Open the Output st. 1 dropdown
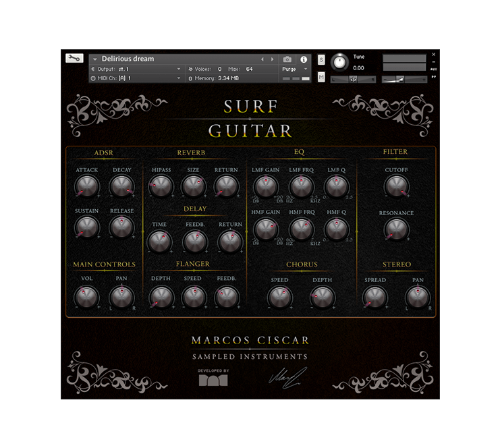 click(136, 69)
